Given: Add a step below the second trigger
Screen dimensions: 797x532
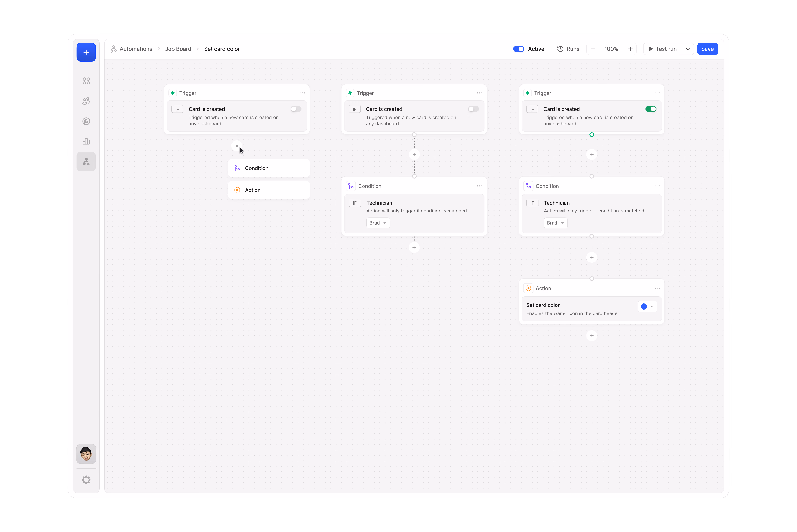Looking at the screenshot, I should tap(414, 155).
